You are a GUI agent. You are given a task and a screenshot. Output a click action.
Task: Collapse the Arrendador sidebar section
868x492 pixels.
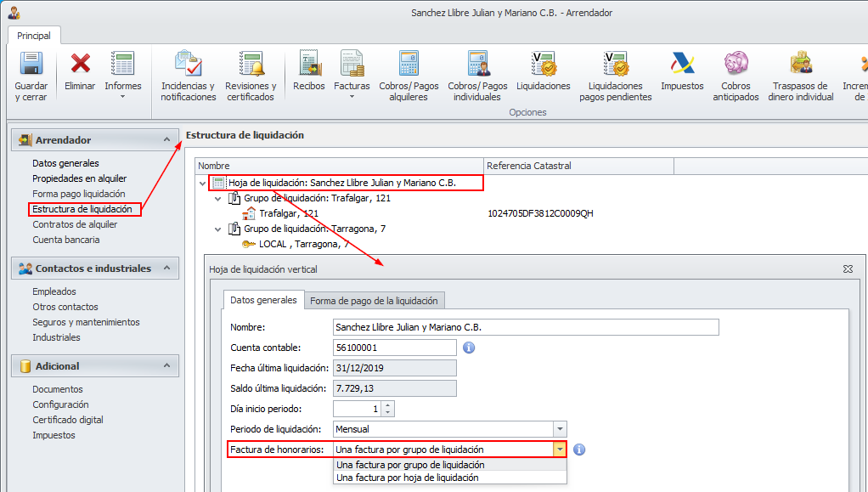pos(166,139)
